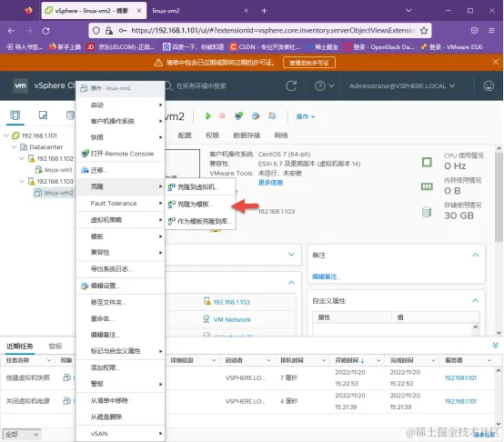Open the 全部 filter dropdown
The width and height of the screenshot is (504, 442).
[22, 435]
